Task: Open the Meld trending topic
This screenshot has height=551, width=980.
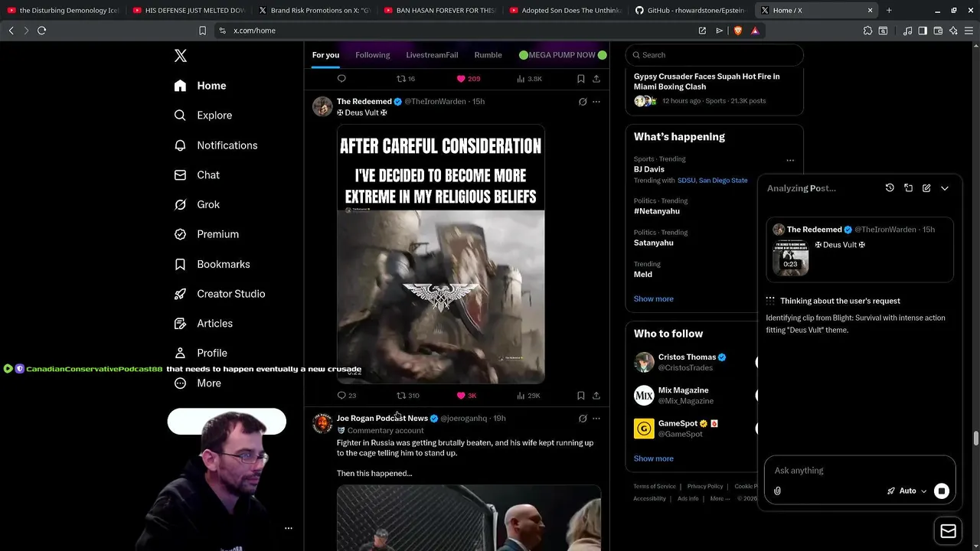Action: [x=643, y=274]
